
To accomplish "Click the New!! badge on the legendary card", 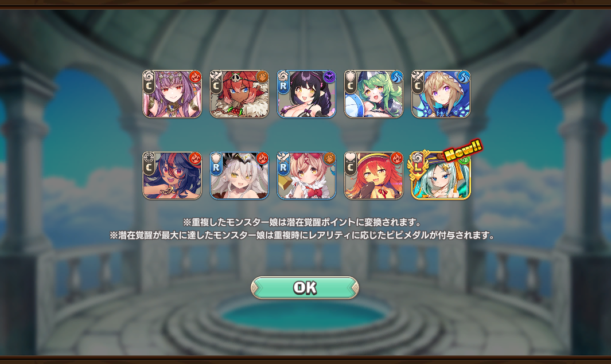I will click(x=463, y=150).
